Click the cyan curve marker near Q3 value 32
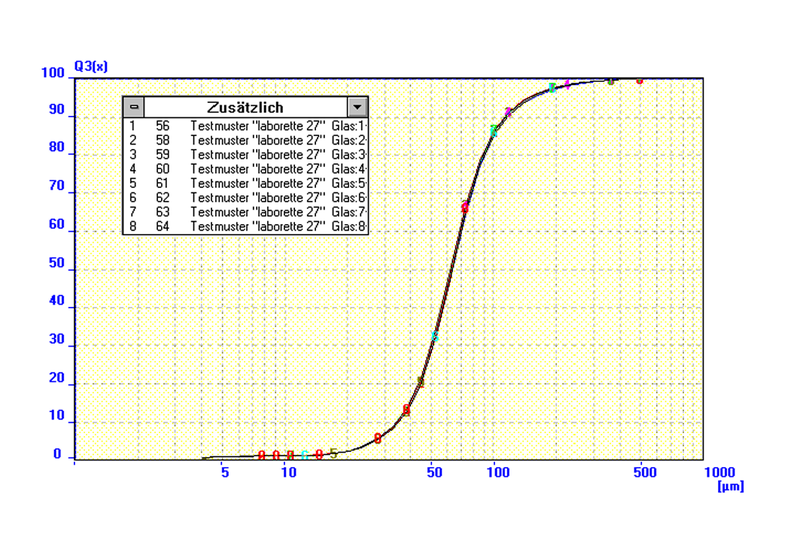This screenshot has height=549, width=800. [434, 337]
